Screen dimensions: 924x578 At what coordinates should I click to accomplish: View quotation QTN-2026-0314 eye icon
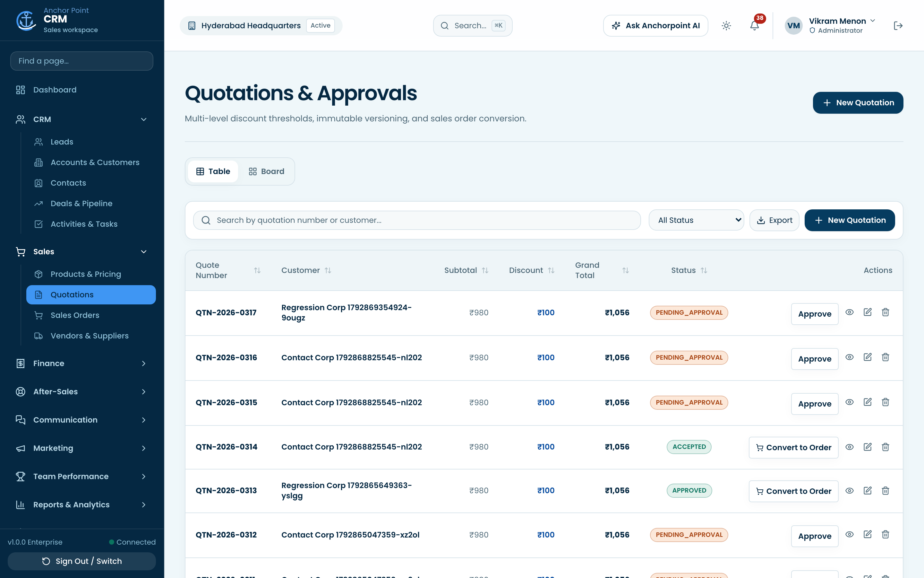pos(850,447)
